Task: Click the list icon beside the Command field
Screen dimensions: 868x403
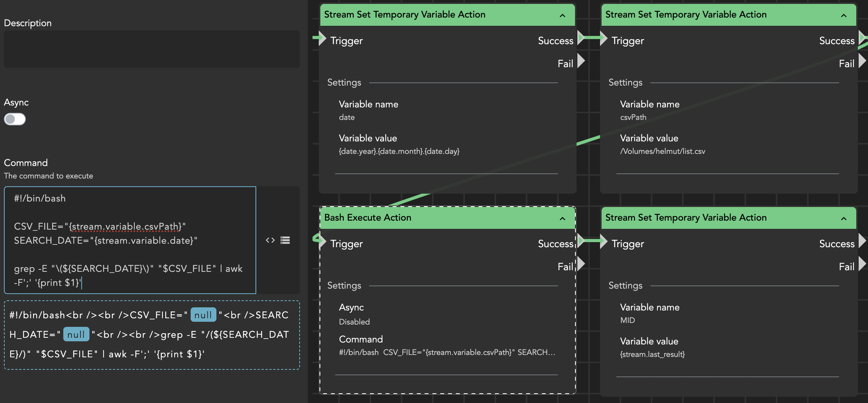Action: click(285, 240)
